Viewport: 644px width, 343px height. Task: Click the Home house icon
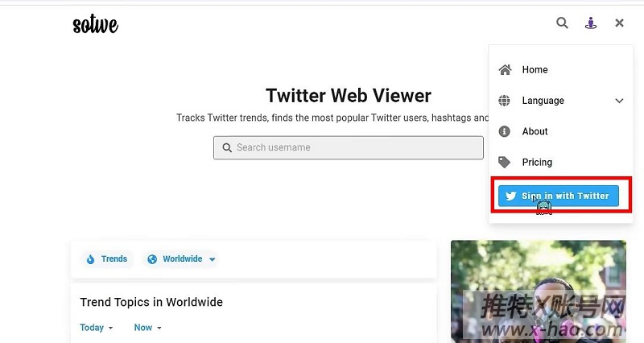(x=505, y=70)
